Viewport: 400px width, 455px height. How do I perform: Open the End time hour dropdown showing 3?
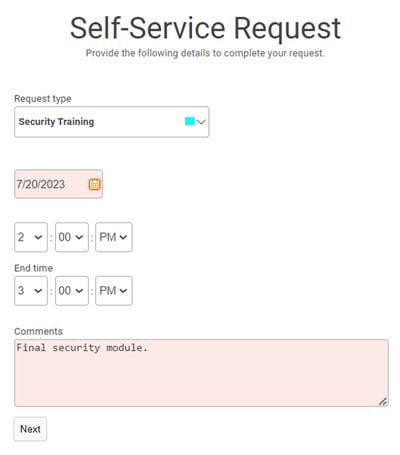(x=31, y=291)
